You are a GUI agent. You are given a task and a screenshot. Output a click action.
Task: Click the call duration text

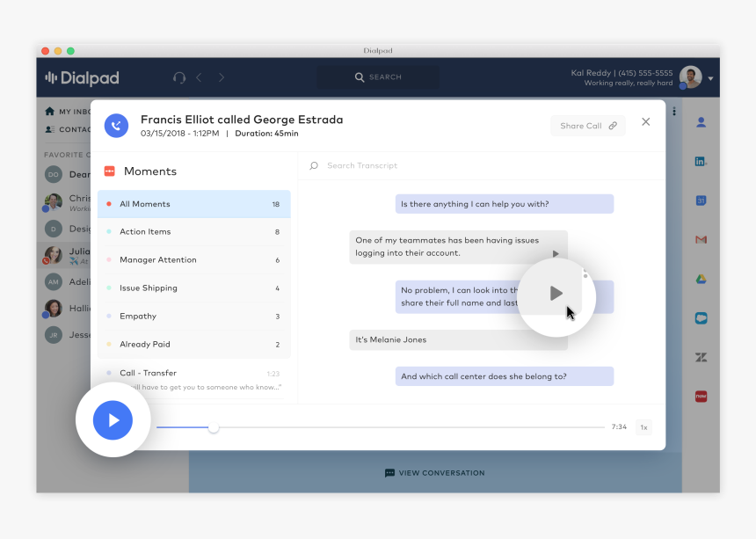(266, 134)
